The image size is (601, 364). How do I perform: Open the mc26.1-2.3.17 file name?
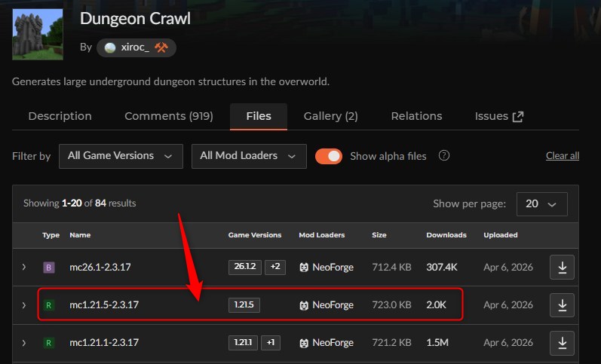click(100, 267)
